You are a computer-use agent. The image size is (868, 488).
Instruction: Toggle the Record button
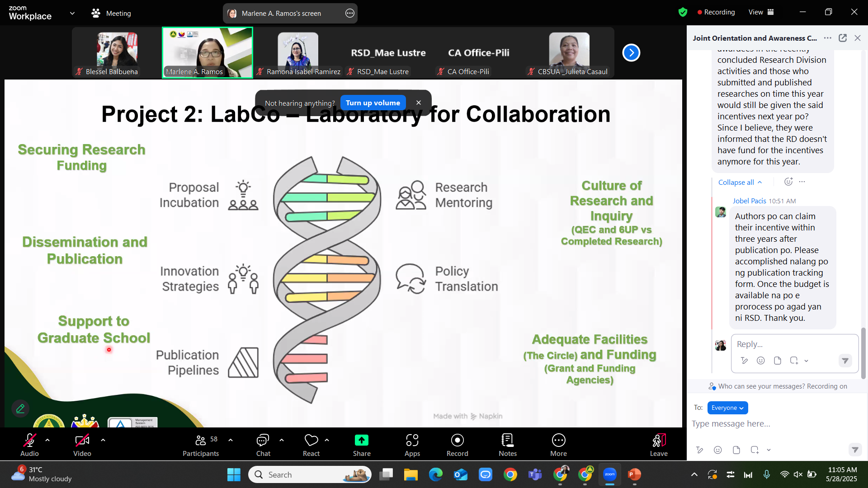coord(457,441)
